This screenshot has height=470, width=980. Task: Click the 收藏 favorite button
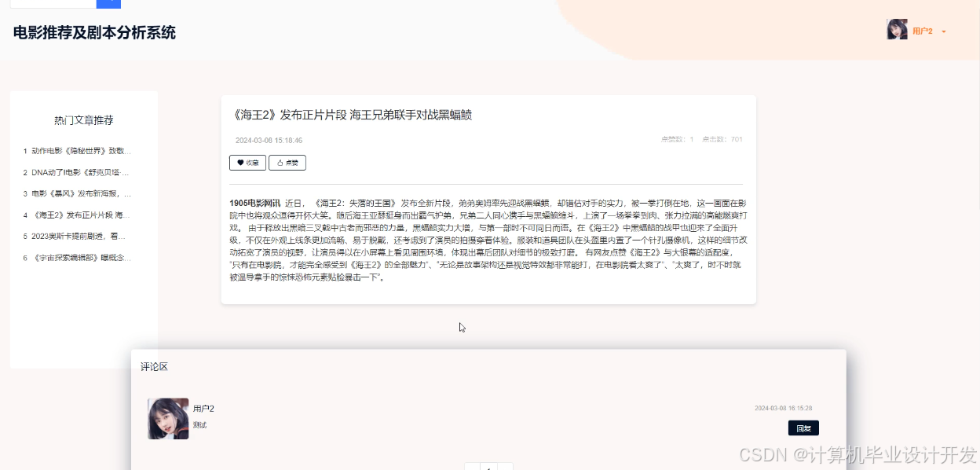point(247,163)
